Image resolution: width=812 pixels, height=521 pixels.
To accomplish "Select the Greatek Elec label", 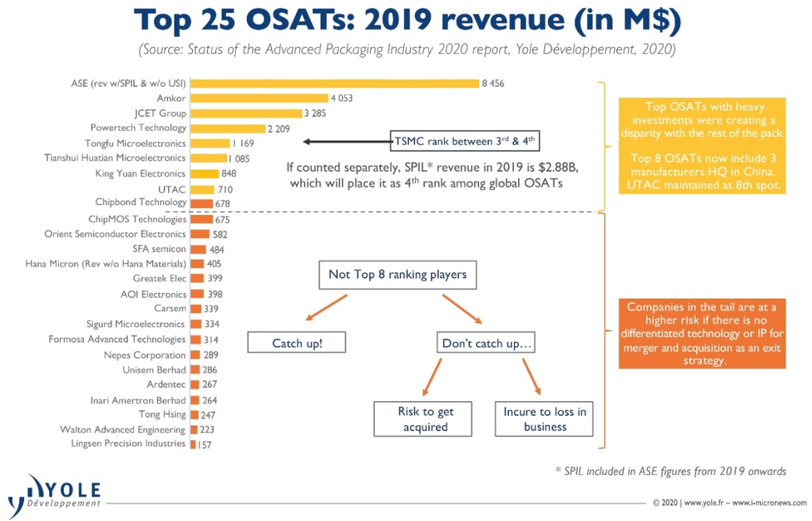I will [x=160, y=279].
